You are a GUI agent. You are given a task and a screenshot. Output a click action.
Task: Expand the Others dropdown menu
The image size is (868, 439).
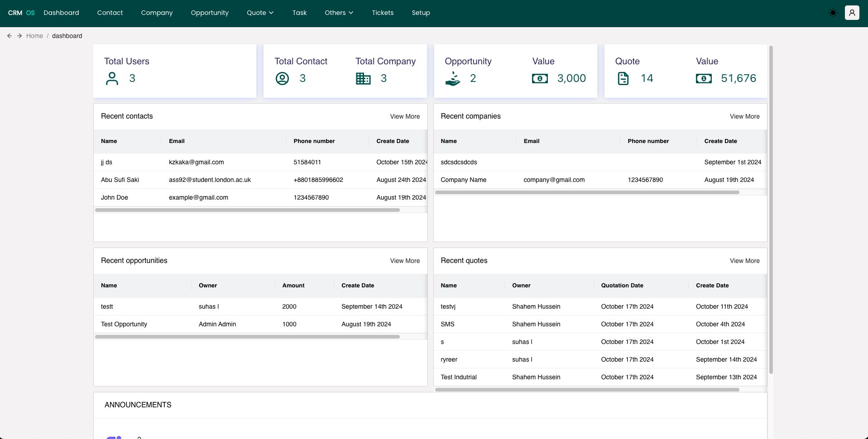[x=339, y=13]
